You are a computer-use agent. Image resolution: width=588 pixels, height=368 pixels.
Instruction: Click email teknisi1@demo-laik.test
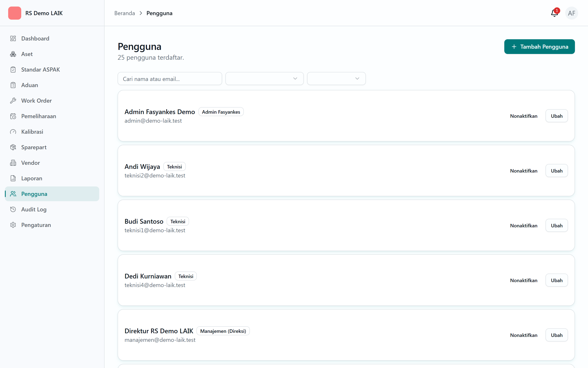(155, 230)
